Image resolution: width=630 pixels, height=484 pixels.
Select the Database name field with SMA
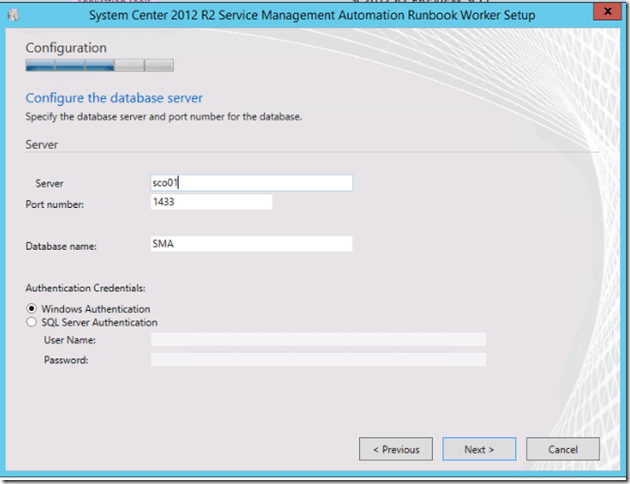pyautogui.click(x=251, y=244)
